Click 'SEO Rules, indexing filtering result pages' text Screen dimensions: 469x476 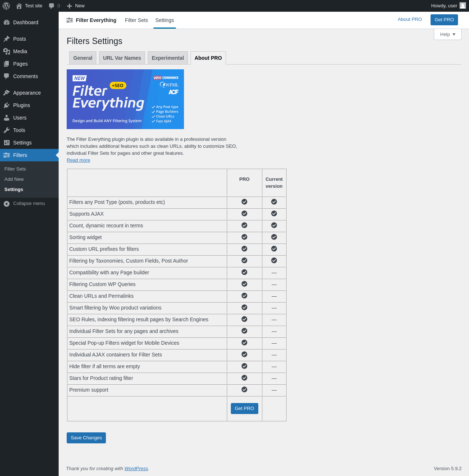139,319
